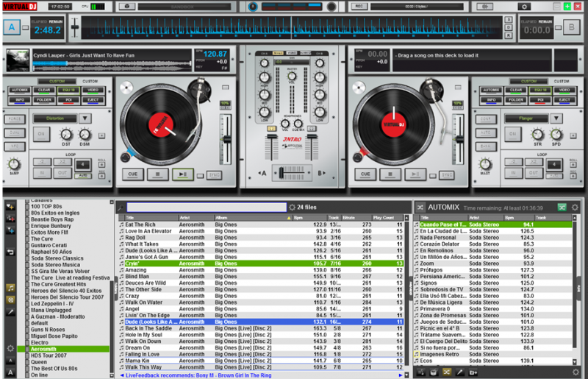Open settings with the top-bar gear icon
Viewport: 588px width, 379px height.
(524, 7)
